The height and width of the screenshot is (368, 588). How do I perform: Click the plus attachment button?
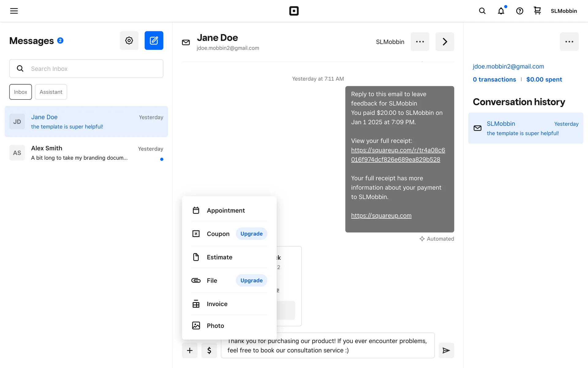point(190,350)
